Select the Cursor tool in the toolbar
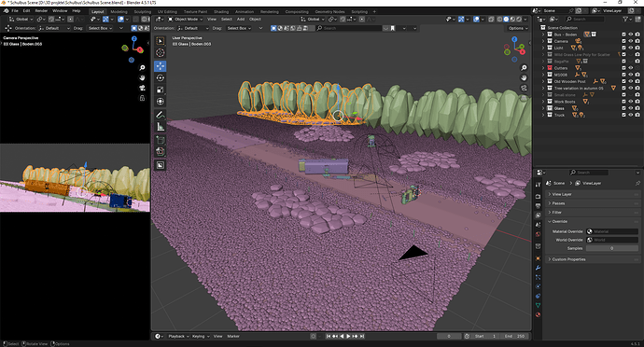 pyautogui.click(x=161, y=52)
